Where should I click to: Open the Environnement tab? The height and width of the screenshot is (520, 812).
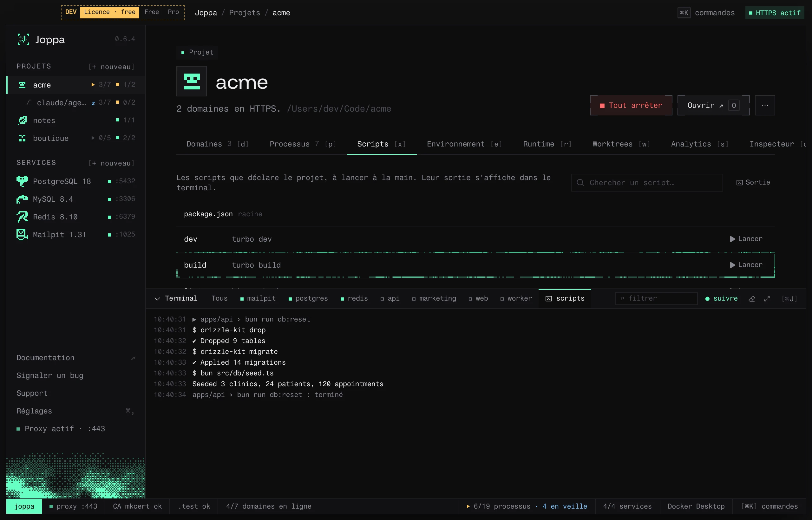tap(464, 144)
